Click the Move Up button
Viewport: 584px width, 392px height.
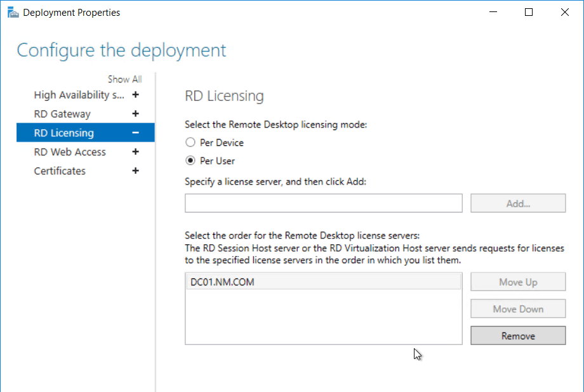pos(517,281)
